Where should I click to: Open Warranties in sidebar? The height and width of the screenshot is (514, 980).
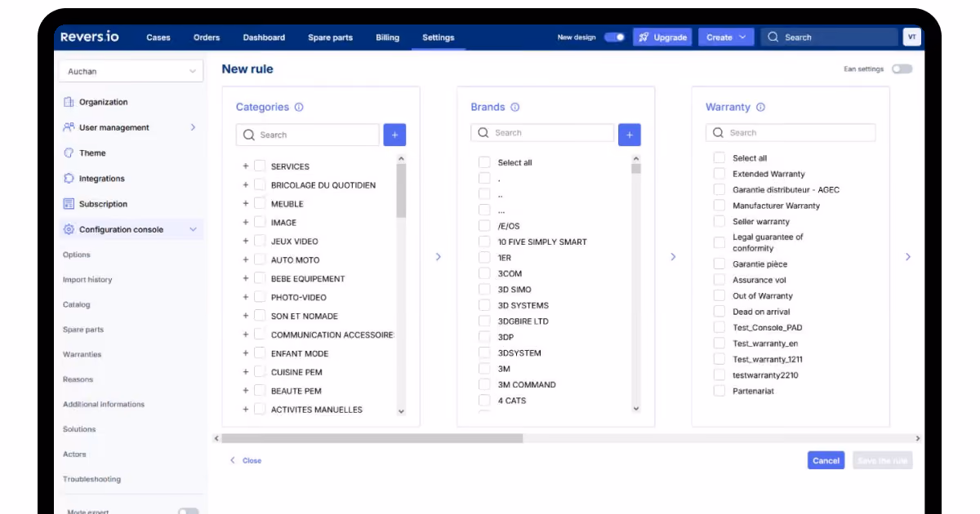(82, 354)
